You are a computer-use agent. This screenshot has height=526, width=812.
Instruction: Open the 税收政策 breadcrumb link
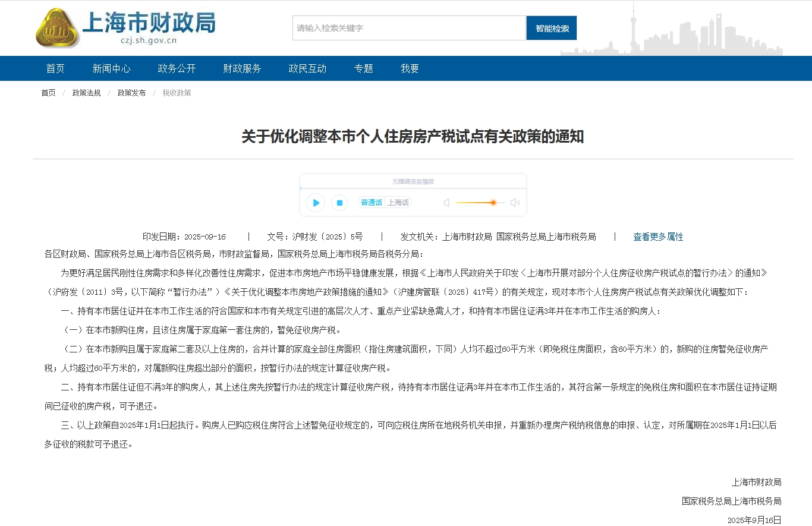[177, 93]
